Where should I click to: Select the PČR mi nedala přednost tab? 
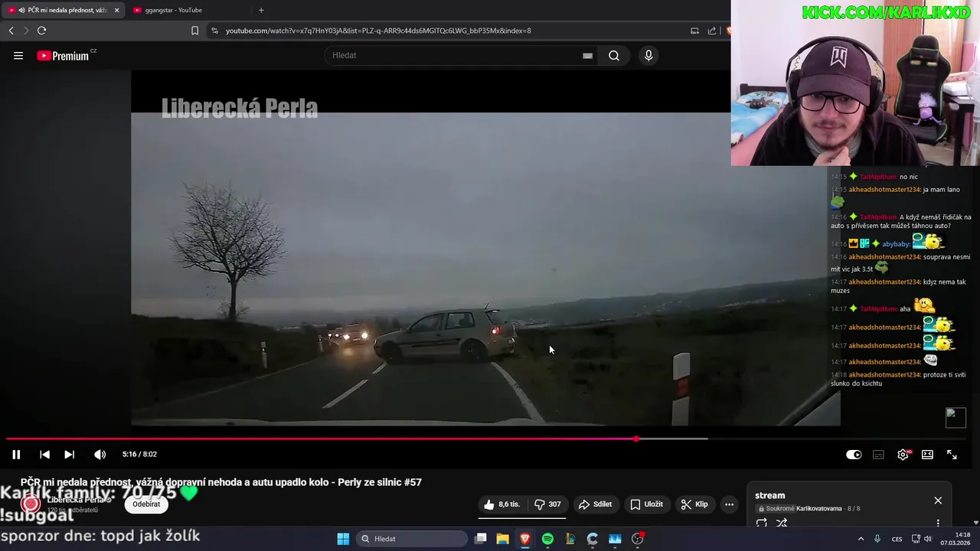click(x=62, y=10)
